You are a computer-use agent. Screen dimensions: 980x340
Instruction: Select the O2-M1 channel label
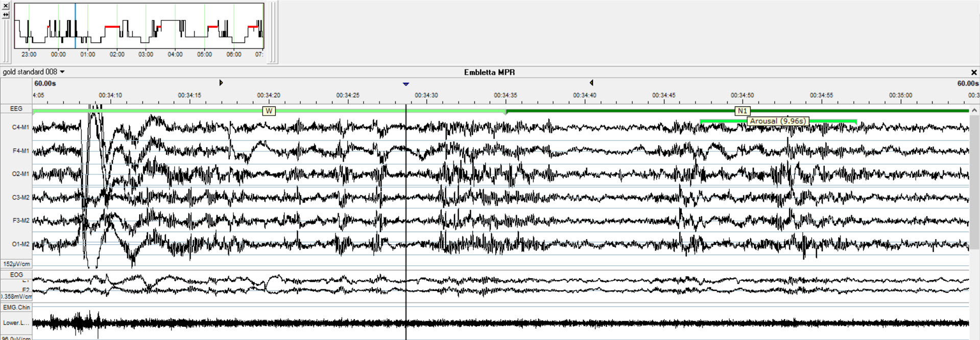tap(20, 174)
